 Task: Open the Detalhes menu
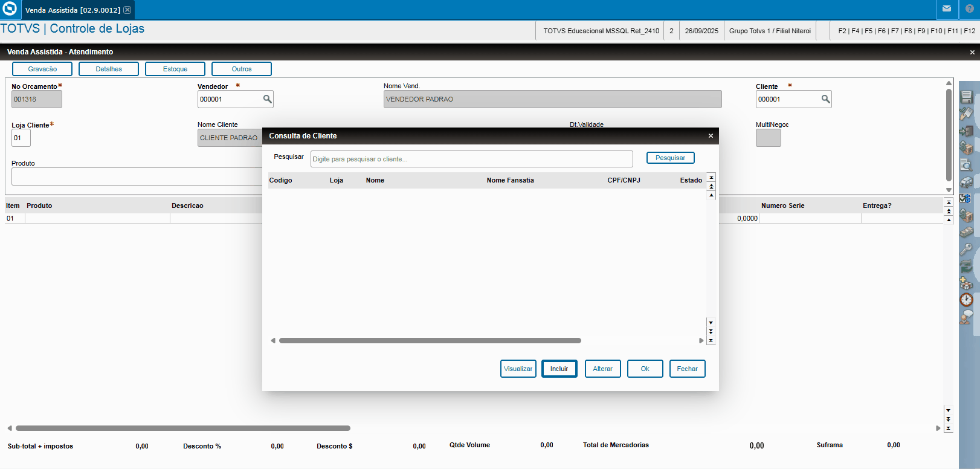pos(109,69)
